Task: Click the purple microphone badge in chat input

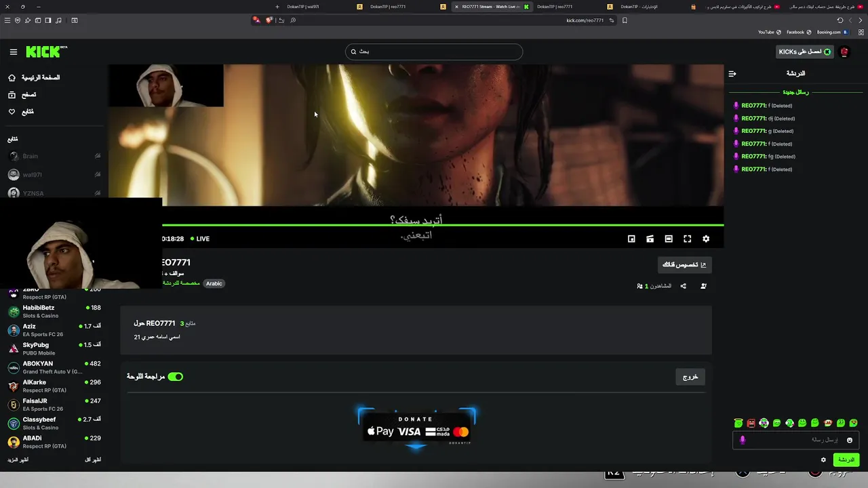Action: pos(743,440)
